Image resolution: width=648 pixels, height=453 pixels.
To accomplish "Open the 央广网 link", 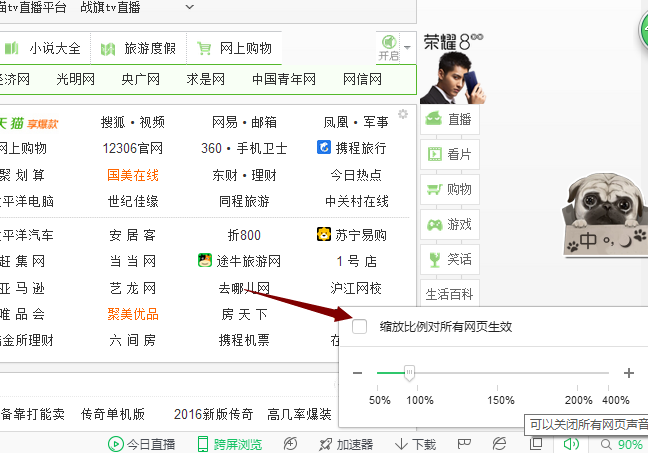I will (x=141, y=79).
